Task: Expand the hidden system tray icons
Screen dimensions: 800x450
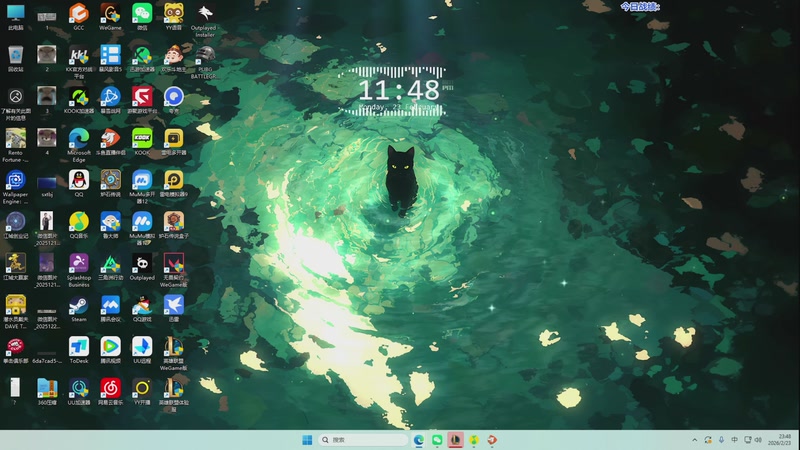Action: (694, 440)
